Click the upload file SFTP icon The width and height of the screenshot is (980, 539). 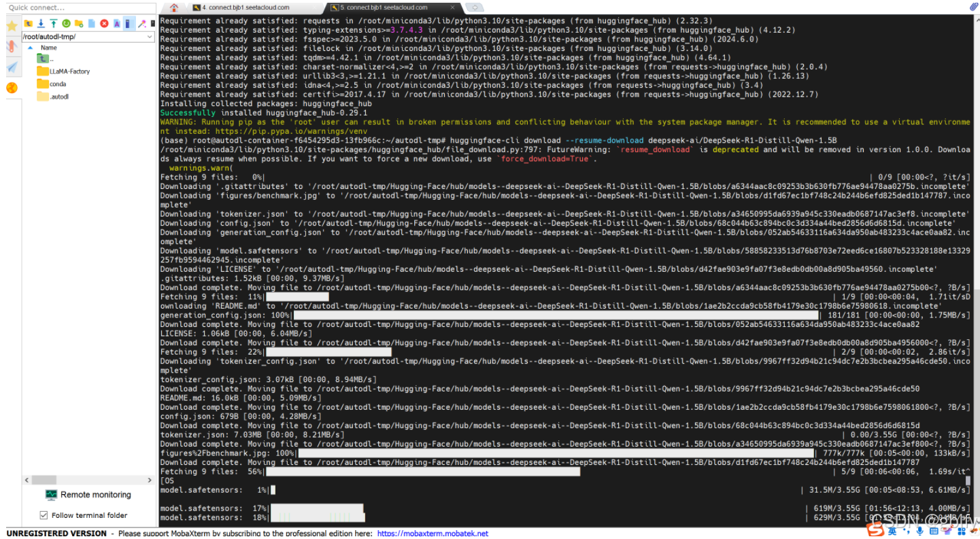click(x=54, y=23)
